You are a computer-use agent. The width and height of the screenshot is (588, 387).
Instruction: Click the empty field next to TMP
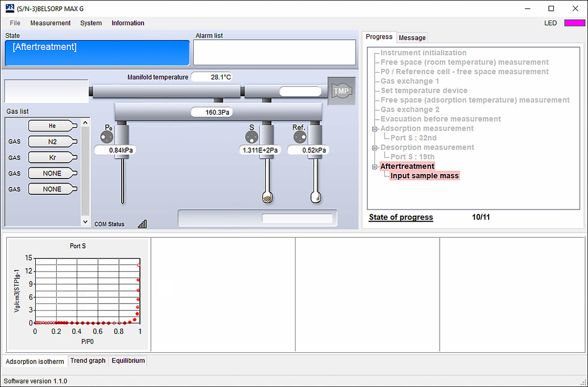coord(300,91)
